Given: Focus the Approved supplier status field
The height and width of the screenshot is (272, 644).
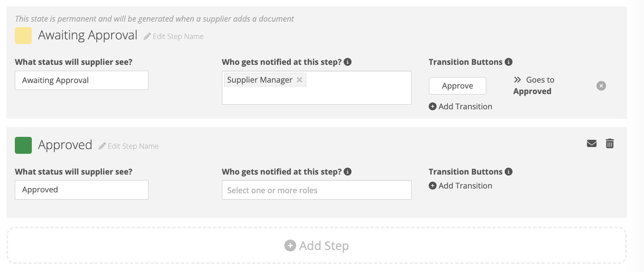Looking at the screenshot, I should pyautogui.click(x=81, y=190).
